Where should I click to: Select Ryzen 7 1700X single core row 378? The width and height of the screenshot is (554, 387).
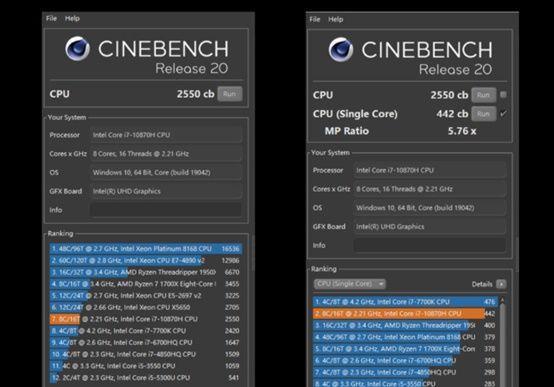(x=405, y=349)
